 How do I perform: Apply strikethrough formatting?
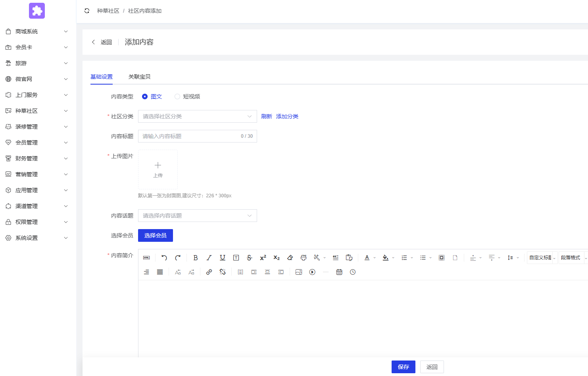[250, 258]
